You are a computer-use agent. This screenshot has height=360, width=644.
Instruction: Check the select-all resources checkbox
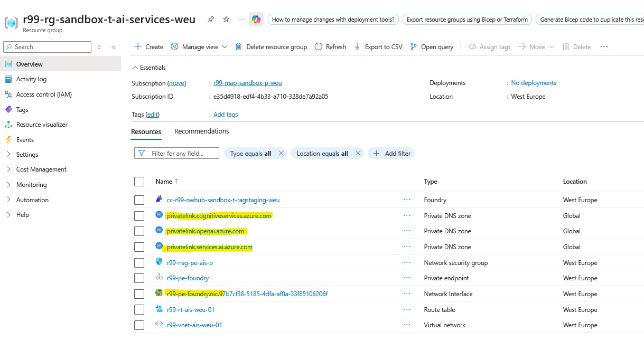[139, 181]
